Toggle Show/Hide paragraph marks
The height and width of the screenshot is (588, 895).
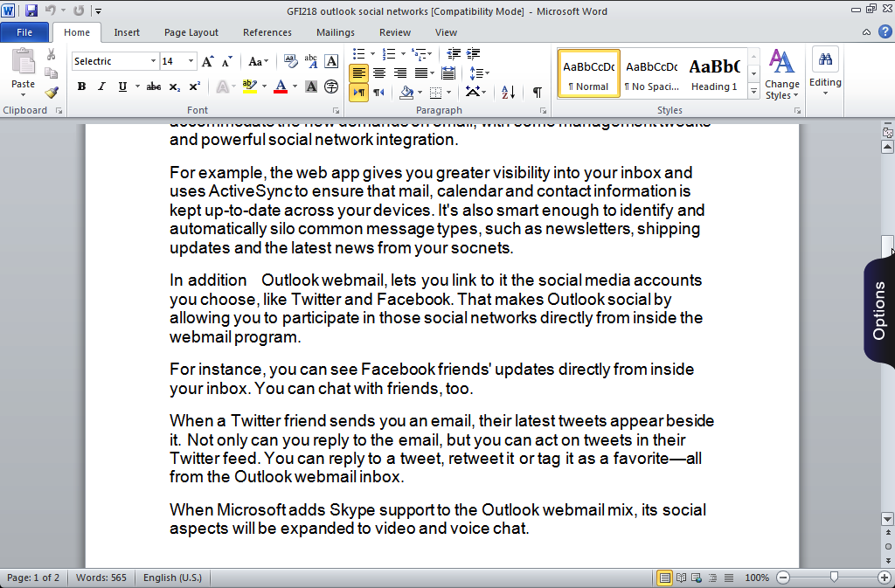click(538, 92)
